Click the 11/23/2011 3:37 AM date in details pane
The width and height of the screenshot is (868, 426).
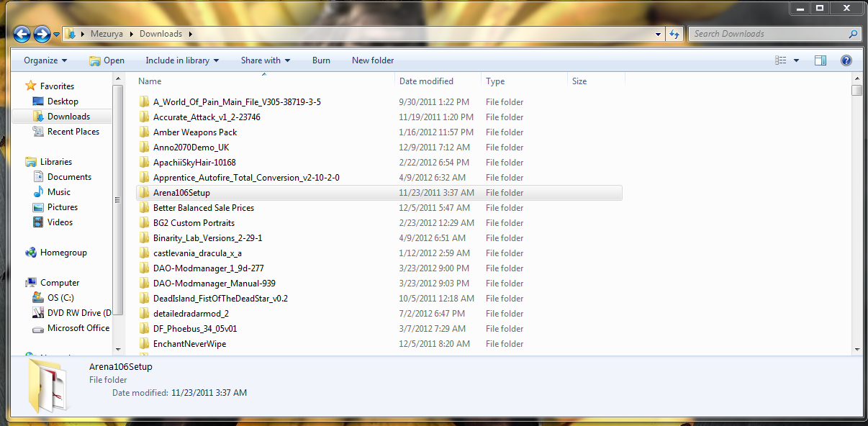pyautogui.click(x=209, y=393)
